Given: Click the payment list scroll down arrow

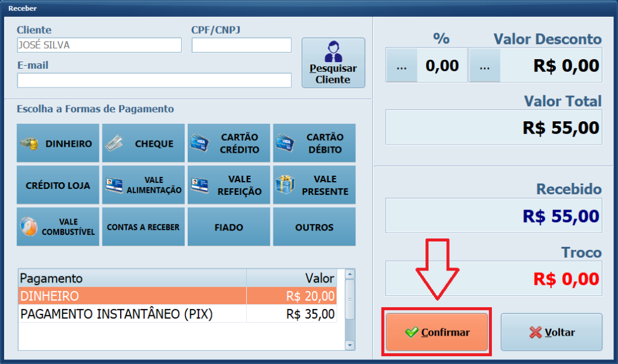Looking at the screenshot, I should [350, 345].
